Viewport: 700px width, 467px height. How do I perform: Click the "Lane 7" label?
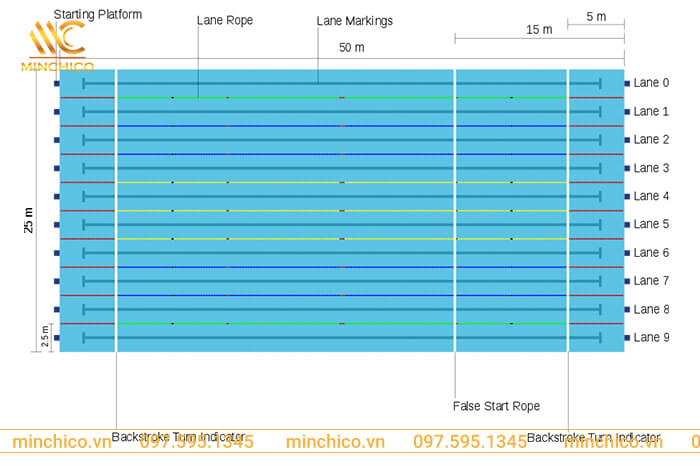pyautogui.click(x=651, y=281)
